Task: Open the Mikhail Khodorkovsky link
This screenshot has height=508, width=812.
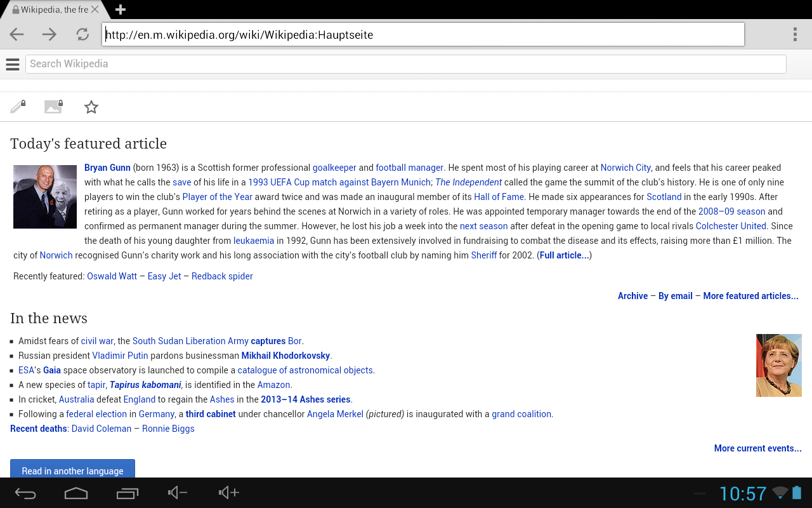Action: [x=285, y=356]
